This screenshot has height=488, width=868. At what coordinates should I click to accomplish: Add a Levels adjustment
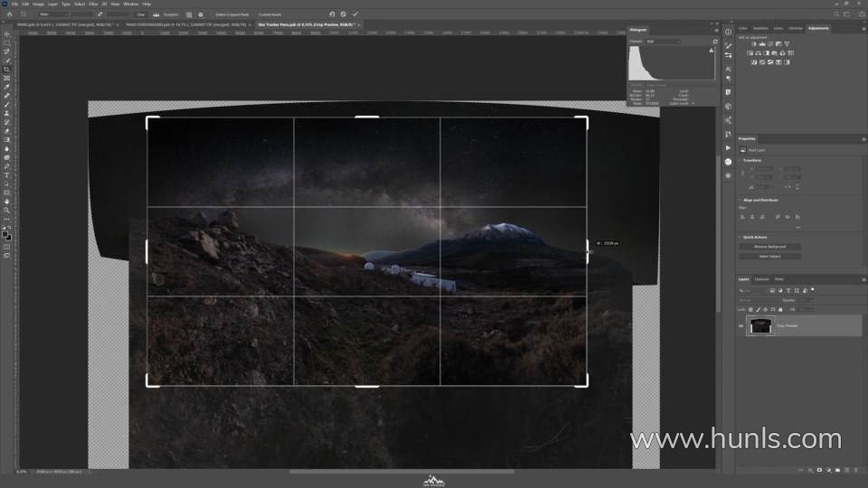click(x=762, y=44)
